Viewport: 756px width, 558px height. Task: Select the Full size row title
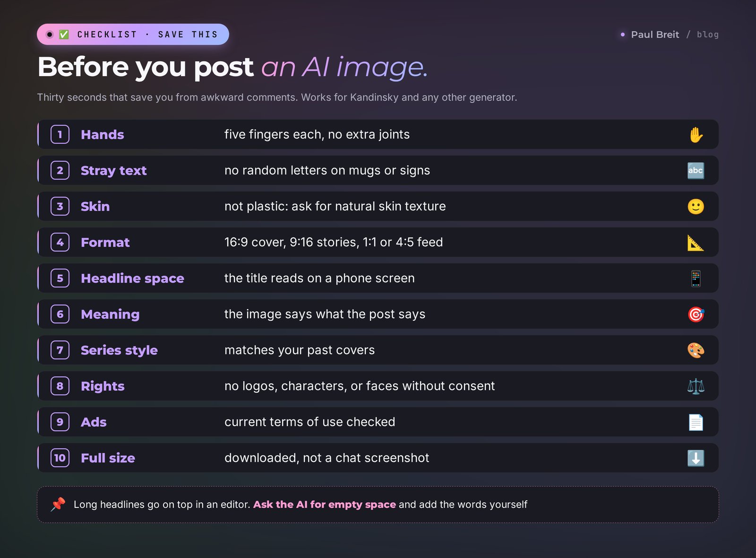click(x=108, y=458)
